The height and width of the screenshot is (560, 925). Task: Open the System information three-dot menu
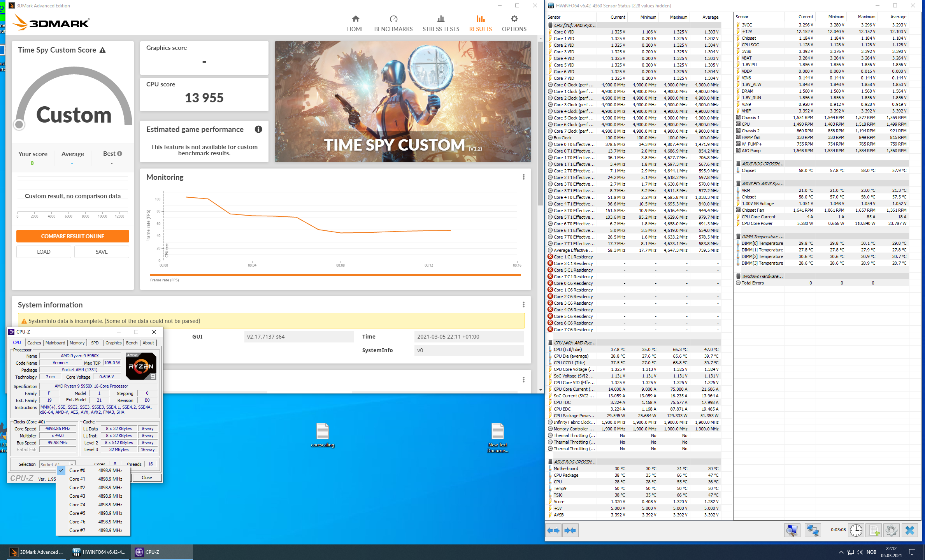[x=523, y=304]
